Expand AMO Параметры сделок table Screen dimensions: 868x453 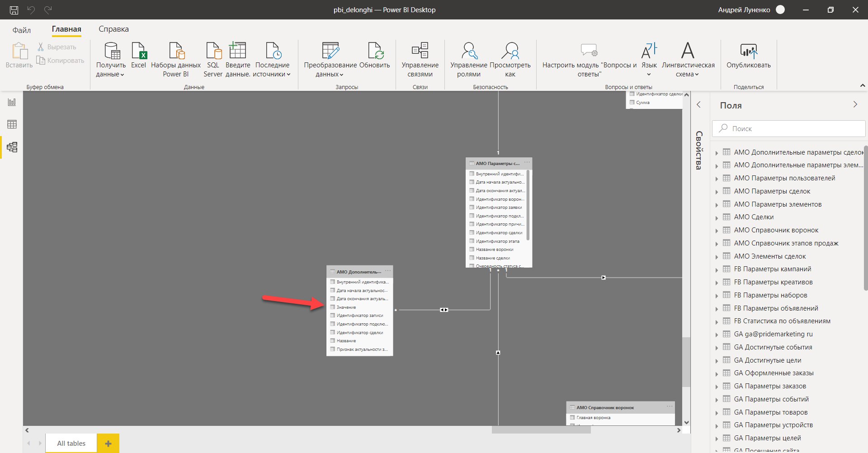click(x=717, y=192)
